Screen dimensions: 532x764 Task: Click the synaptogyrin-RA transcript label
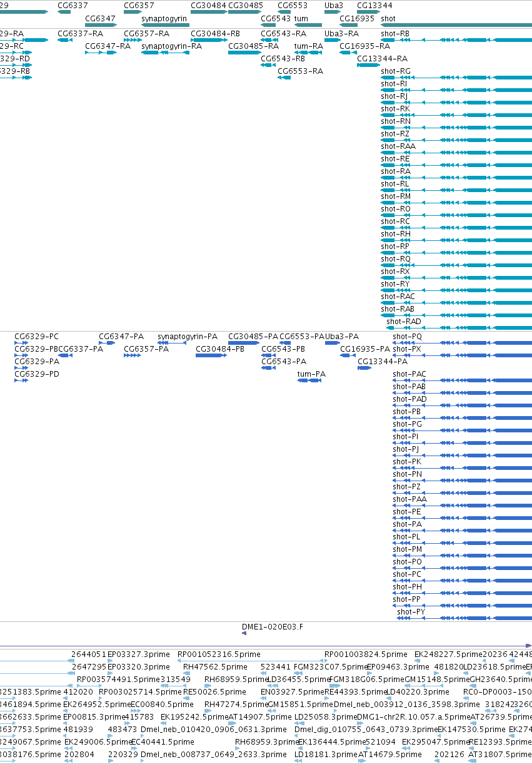click(x=172, y=46)
